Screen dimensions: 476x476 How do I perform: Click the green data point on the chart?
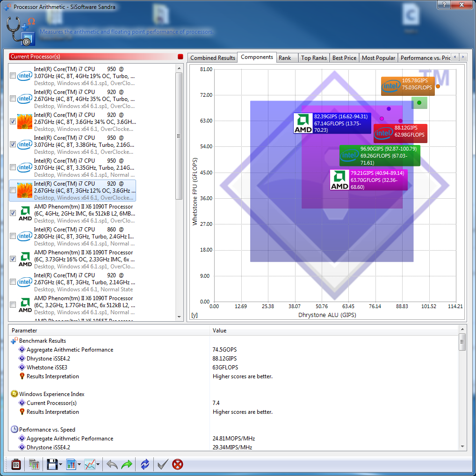point(419,102)
